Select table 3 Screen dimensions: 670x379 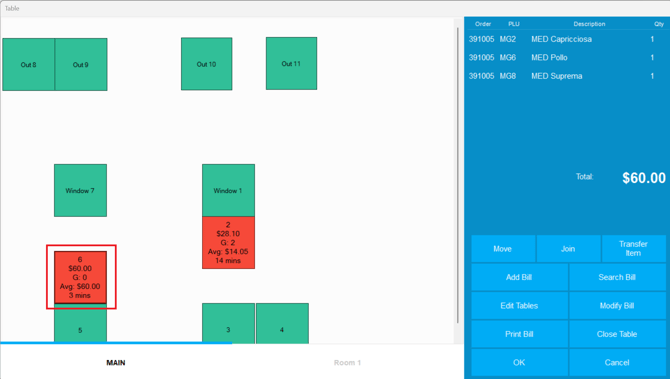click(228, 323)
